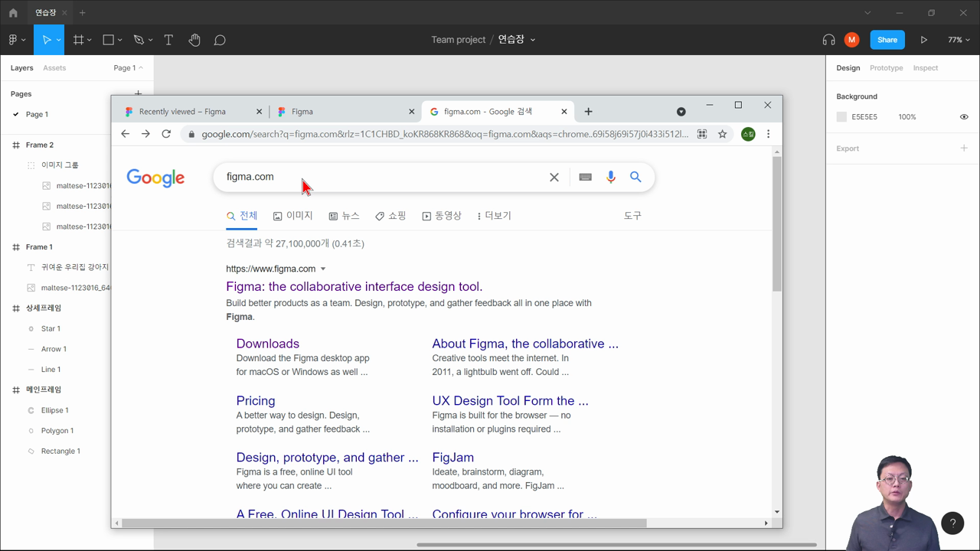Click the QR code icon in address bar
Screen dimensions: 980x551
tap(702, 134)
